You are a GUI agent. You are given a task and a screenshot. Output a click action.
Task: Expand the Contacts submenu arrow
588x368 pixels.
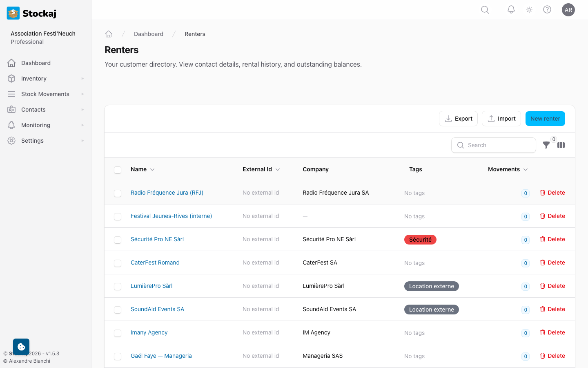[x=82, y=110]
